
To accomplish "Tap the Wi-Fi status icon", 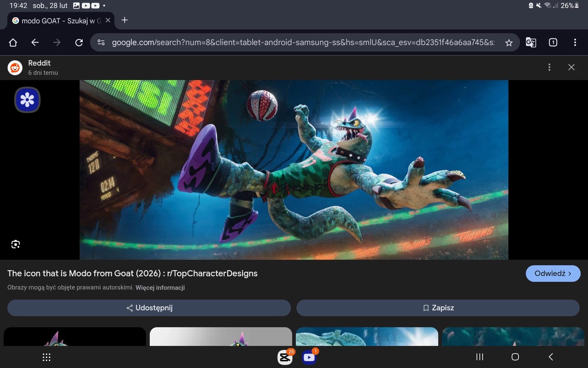I will pos(548,6).
